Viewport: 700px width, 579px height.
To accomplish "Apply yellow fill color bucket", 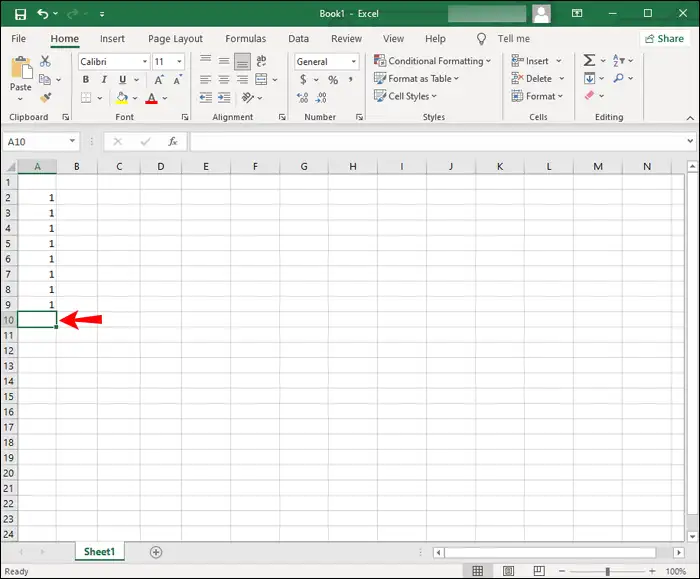I will (x=122, y=98).
